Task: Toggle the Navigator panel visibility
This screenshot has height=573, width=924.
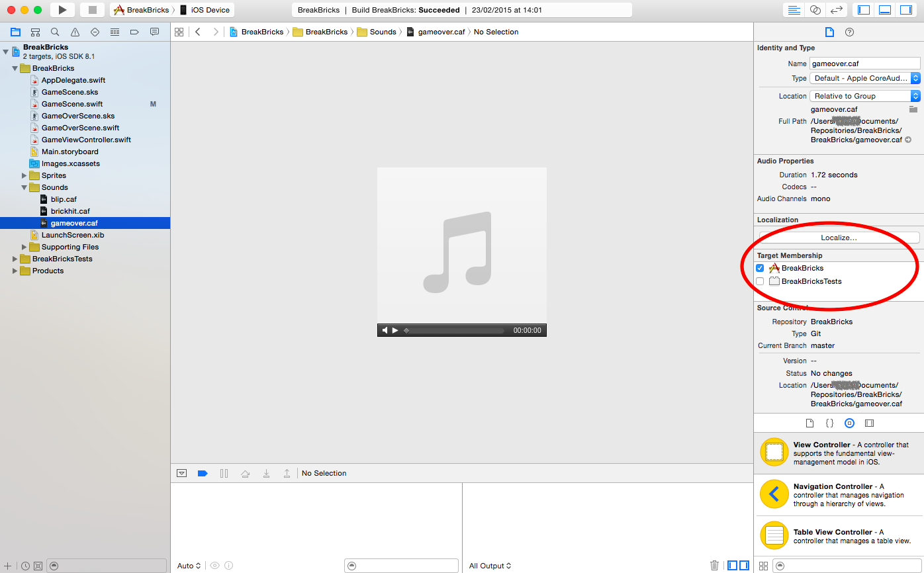Action: 864,10
